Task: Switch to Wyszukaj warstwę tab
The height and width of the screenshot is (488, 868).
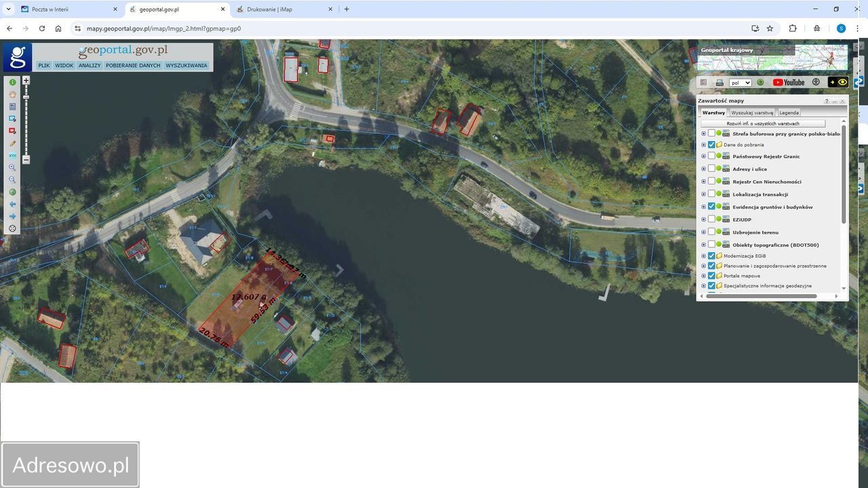Action: click(x=752, y=113)
